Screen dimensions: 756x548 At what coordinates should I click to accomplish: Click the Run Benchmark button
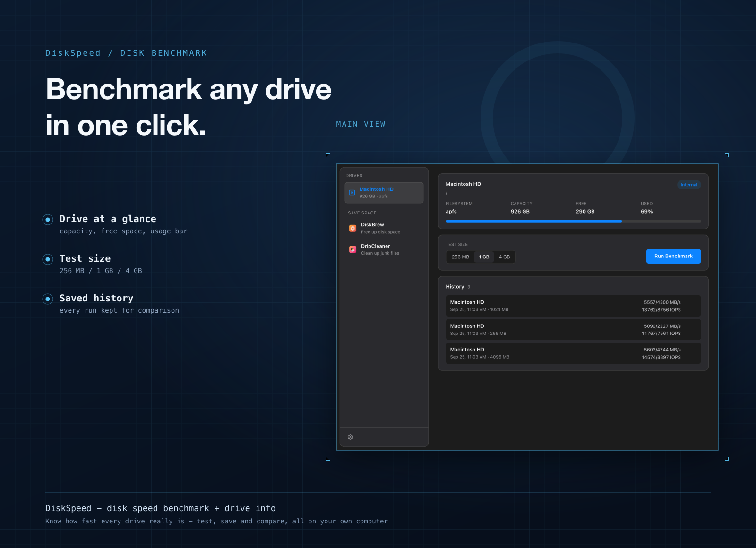tap(673, 256)
